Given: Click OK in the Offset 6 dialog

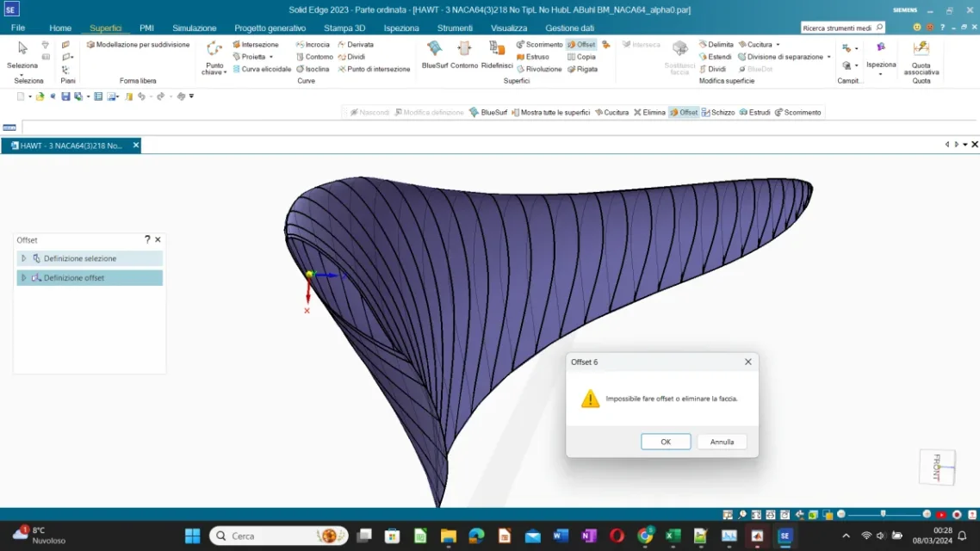Looking at the screenshot, I should coord(666,442).
